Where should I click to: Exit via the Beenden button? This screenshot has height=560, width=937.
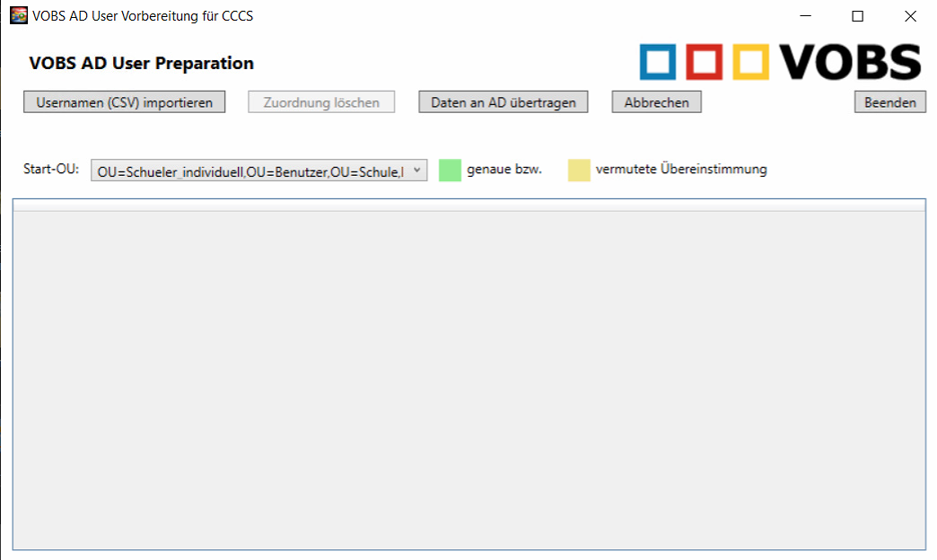(889, 102)
